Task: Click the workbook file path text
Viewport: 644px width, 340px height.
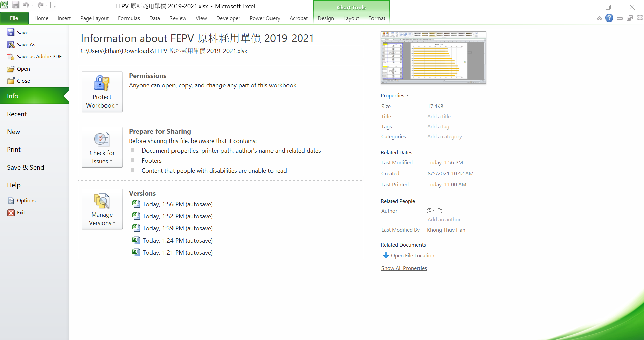Action: click(164, 51)
